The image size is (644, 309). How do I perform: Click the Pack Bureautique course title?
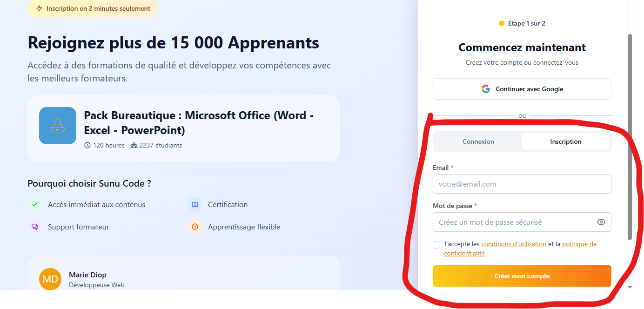pyautogui.click(x=199, y=123)
